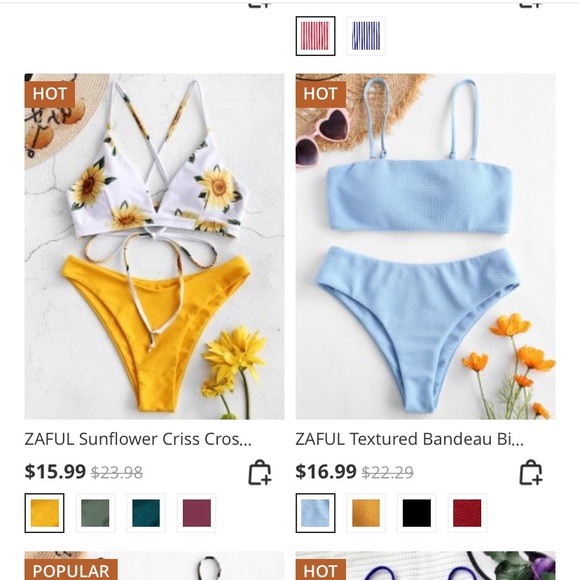Select maroon swatch for Sunflower bikini
This screenshot has width=580, height=580.
coord(197,513)
